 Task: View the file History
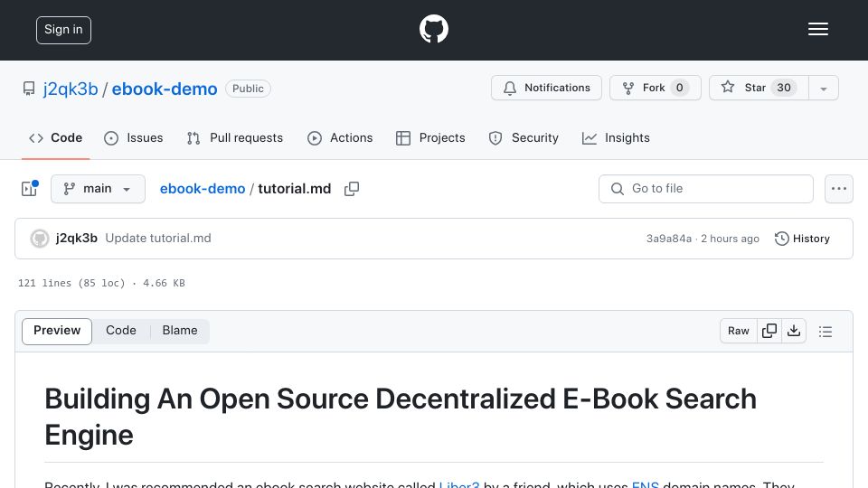pos(802,239)
